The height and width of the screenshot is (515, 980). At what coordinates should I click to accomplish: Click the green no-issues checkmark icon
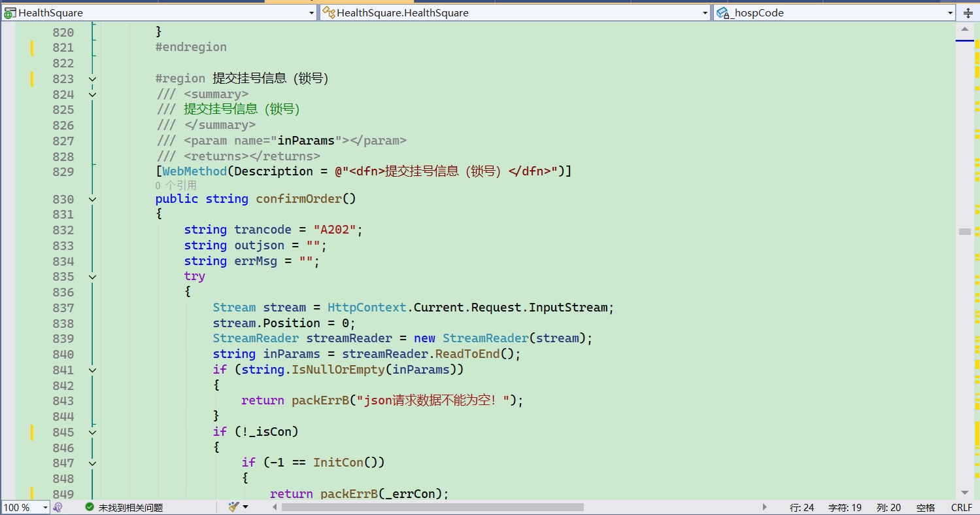click(90, 507)
